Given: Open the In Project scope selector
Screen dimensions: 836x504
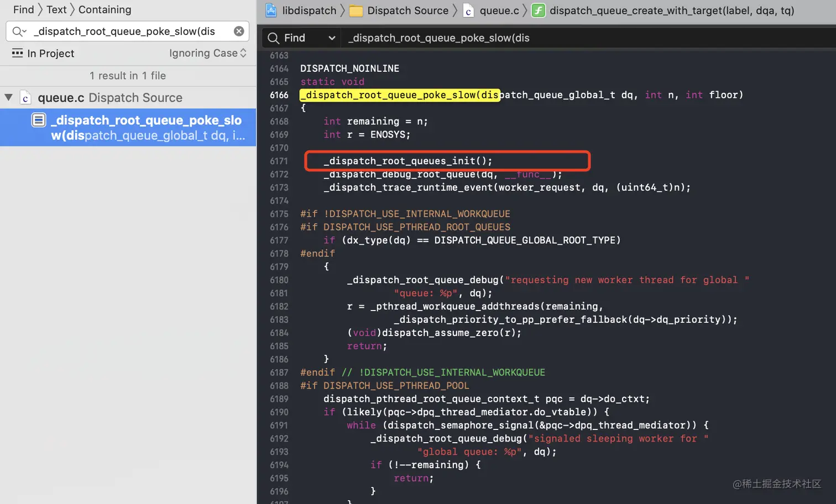Looking at the screenshot, I should point(43,54).
